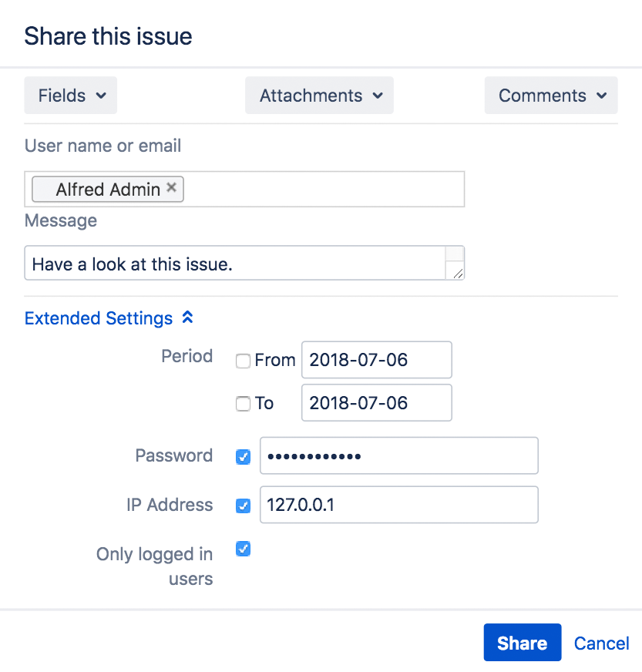Screen dimensions: 642x672
Task: Uncheck Only logged in users
Action: coord(243,549)
